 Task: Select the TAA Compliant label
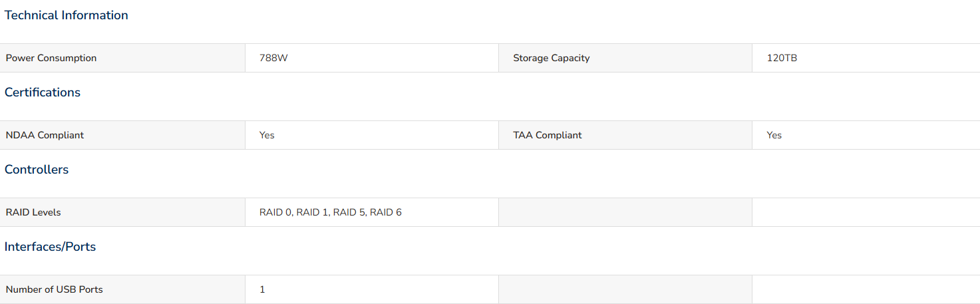(x=547, y=135)
